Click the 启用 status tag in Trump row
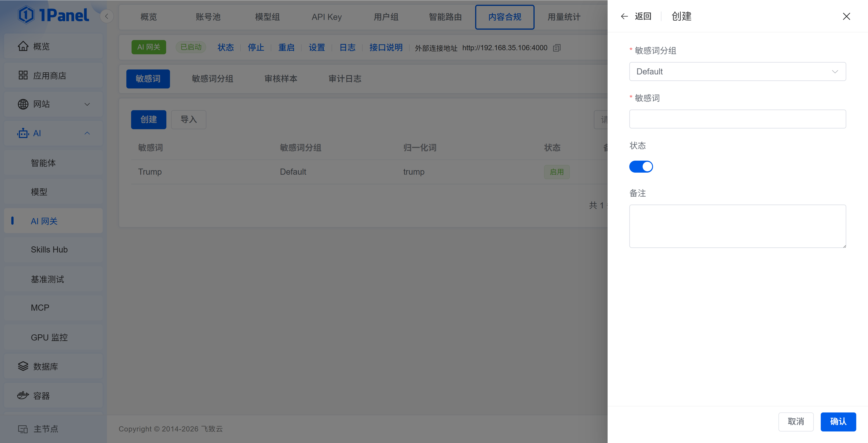868x443 pixels. point(557,172)
